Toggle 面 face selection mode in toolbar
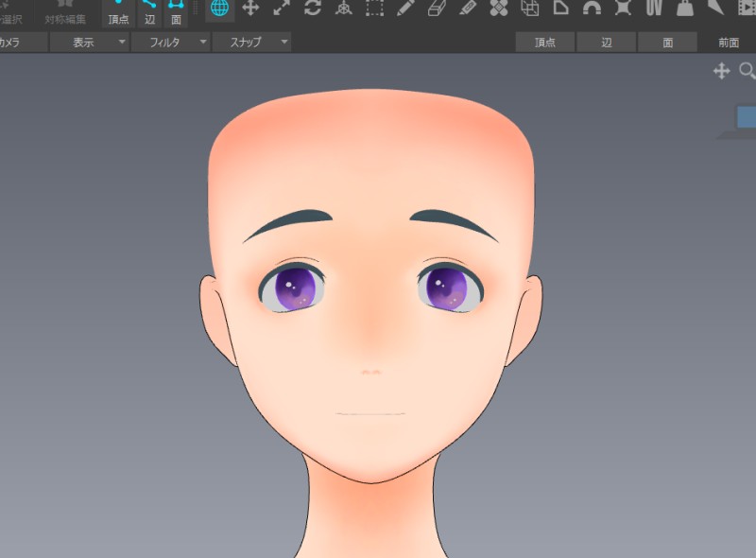 click(x=176, y=13)
